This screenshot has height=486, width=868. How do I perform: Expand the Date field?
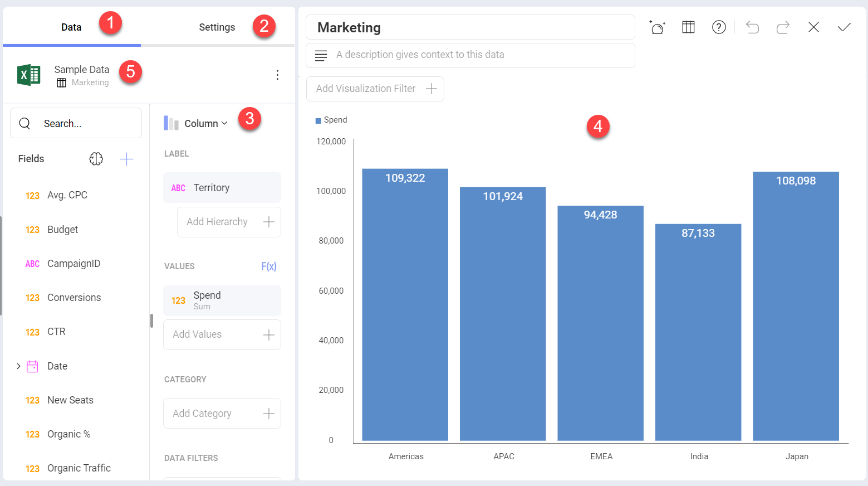coord(18,366)
